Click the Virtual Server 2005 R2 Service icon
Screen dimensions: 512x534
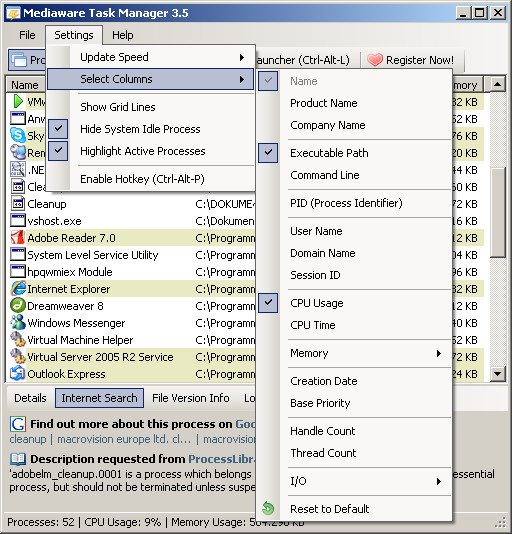click(18, 357)
